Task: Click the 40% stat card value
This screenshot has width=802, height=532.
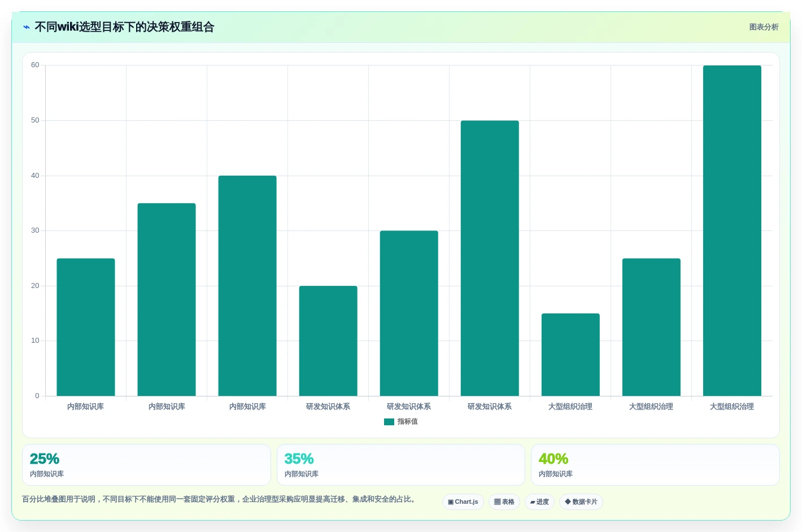Action: (553, 459)
